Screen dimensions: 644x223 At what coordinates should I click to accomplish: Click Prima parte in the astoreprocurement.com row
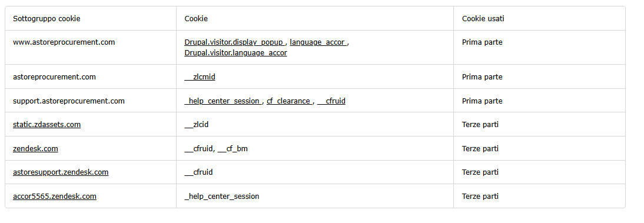482,77
